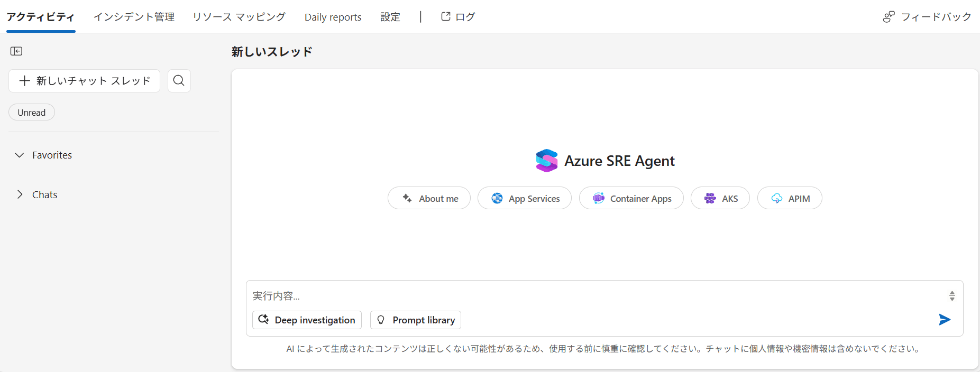Collapse the sidebar panel icon
The width and height of the screenshot is (980, 372).
pyautogui.click(x=16, y=51)
